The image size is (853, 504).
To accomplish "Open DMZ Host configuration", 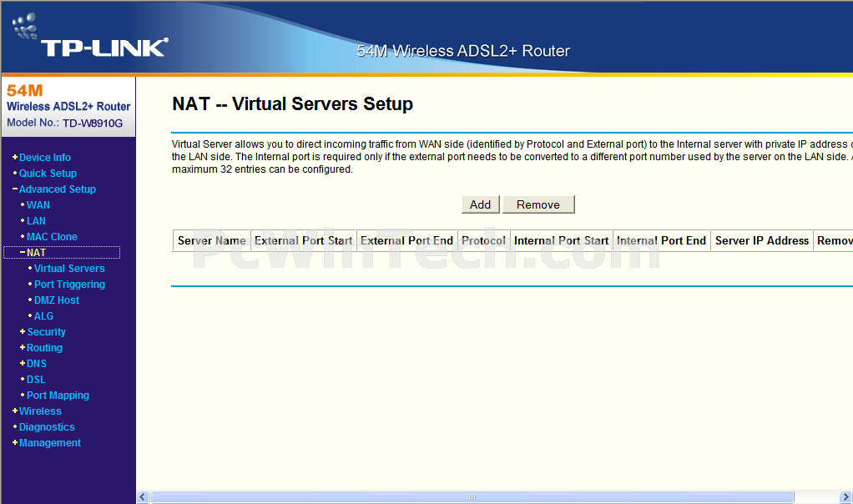I will [57, 300].
